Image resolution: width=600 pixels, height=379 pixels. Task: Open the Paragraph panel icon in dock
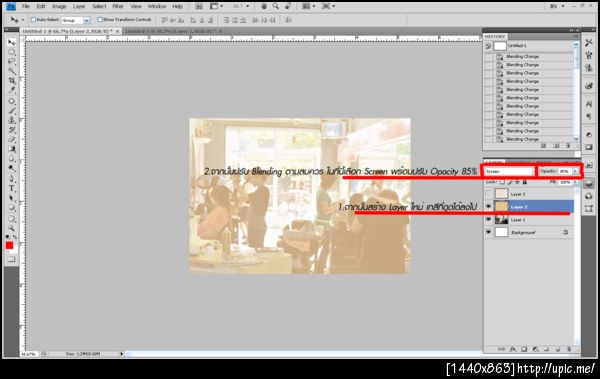point(589,116)
